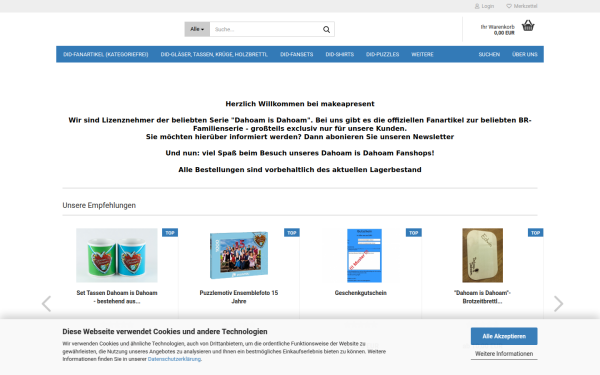This screenshot has height=375, width=600.
Task: Click TOP badge on the puzzle card
Action: tap(292, 233)
